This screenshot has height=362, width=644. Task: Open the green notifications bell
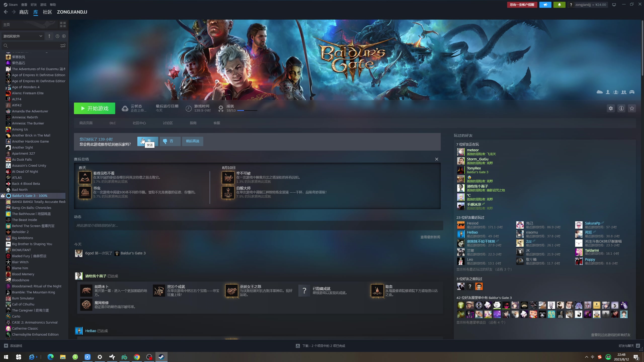click(559, 5)
